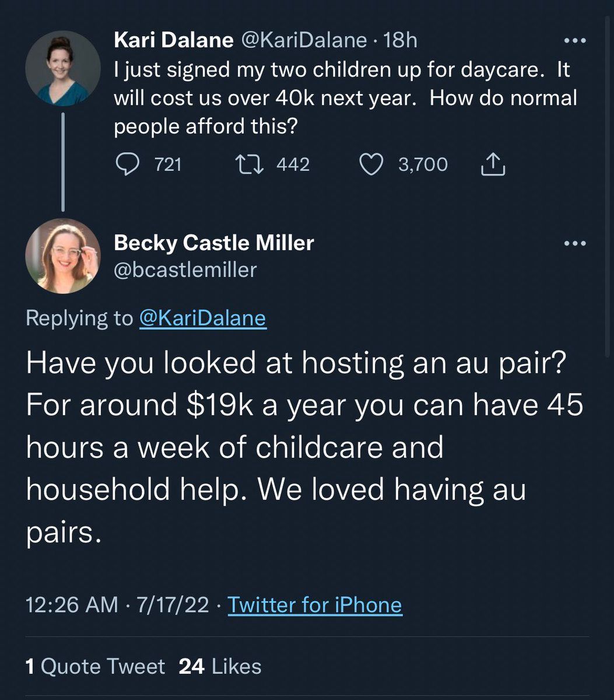Like Kari Dalane's tweet with the heart
The height and width of the screenshot is (700, 614).
(x=369, y=165)
